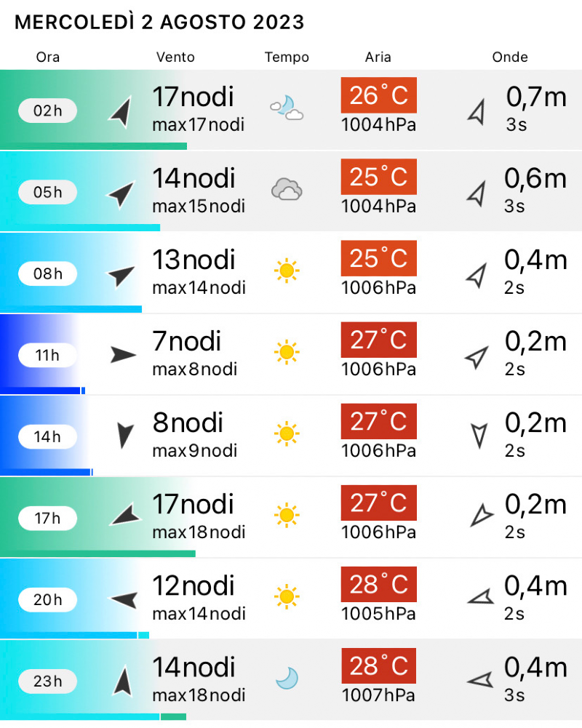This screenshot has height=728, width=582.
Task: Click the 17h wind direction arrow
Action: click(125, 516)
